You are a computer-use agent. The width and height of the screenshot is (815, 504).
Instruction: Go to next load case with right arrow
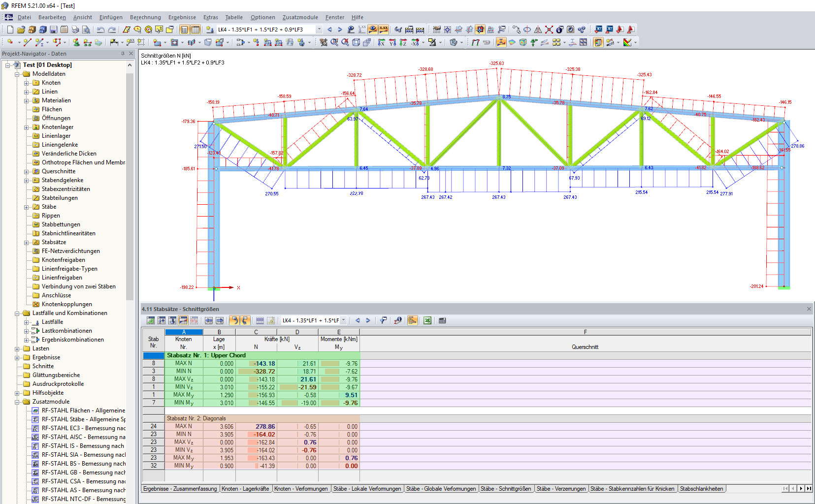tap(340, 30)
